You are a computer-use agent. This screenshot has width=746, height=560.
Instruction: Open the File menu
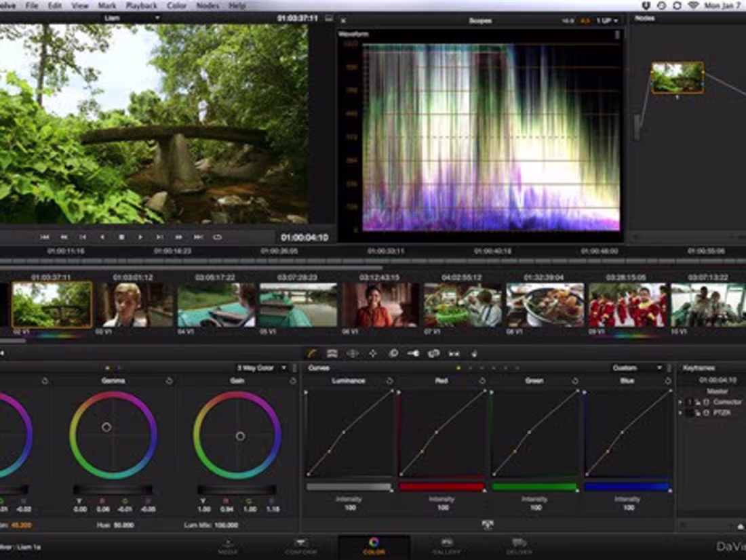click(32, 5)
